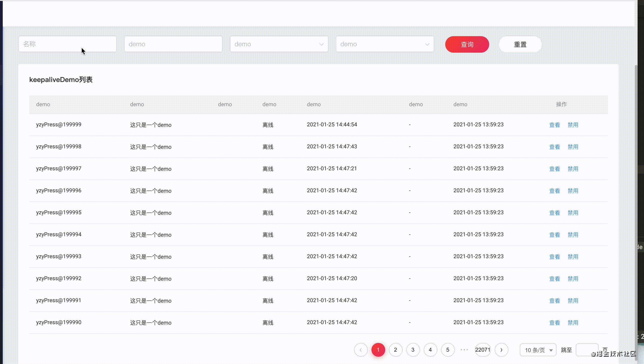Click timestamp 2021-01-25 14:44:54

(332, 125)
